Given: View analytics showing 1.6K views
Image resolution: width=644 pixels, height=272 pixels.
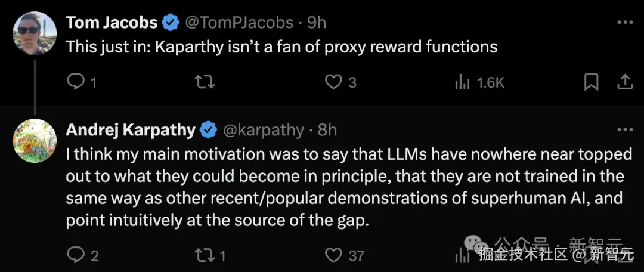Looking at the screenshot, I should [462, 82].
